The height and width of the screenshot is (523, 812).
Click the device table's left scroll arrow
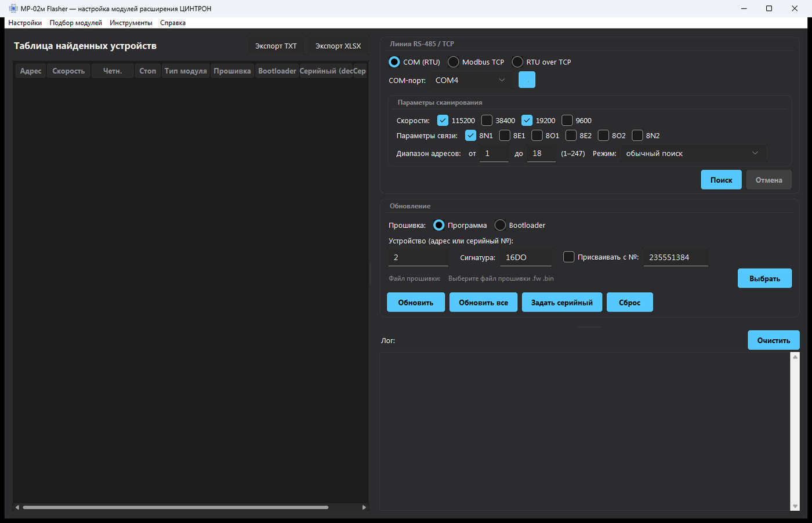pyautogui.click(x=17, y=507)
